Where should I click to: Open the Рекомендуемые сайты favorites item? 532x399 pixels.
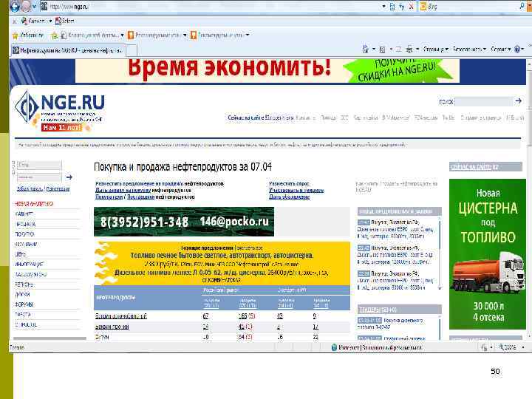click(154, 35)
